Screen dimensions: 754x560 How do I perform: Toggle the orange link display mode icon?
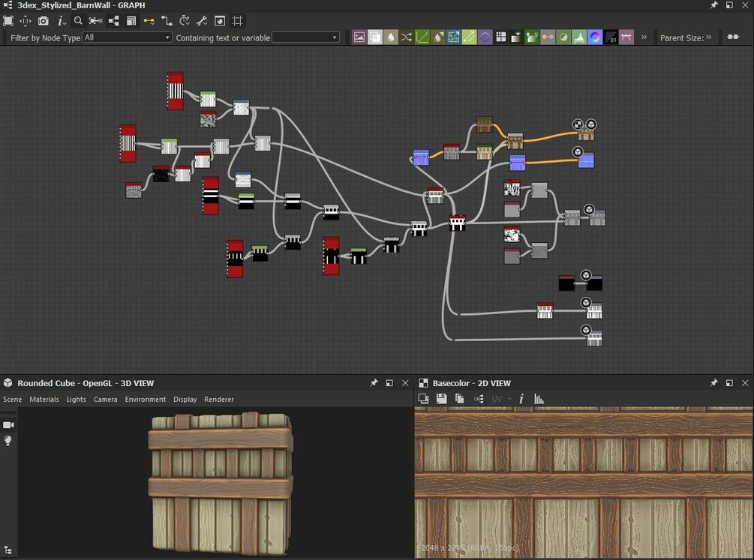149,21
